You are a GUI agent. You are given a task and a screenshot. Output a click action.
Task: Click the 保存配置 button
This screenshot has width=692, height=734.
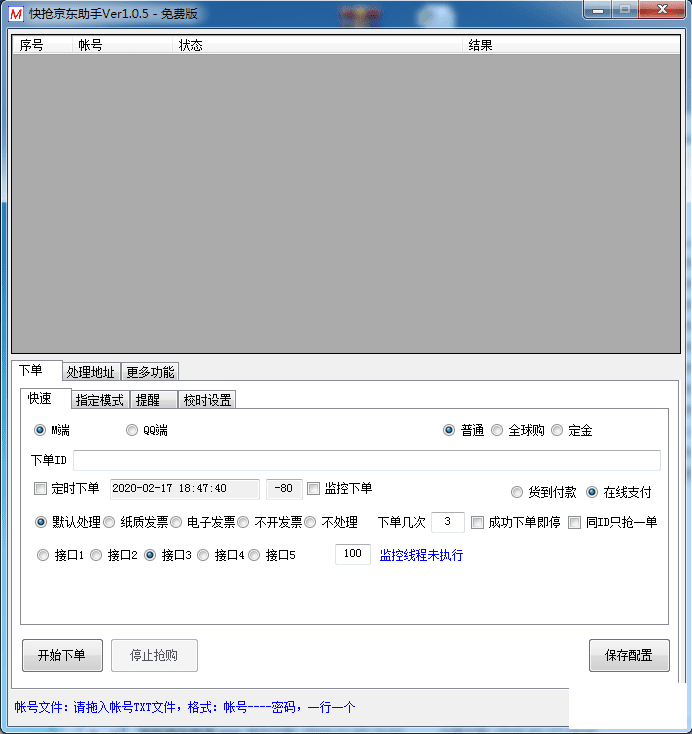[x=629, y=655]
